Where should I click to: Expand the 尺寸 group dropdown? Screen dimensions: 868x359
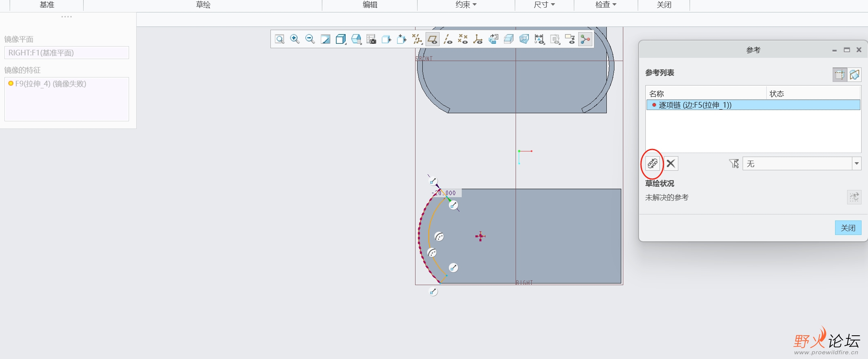click(x=544, y=5)
